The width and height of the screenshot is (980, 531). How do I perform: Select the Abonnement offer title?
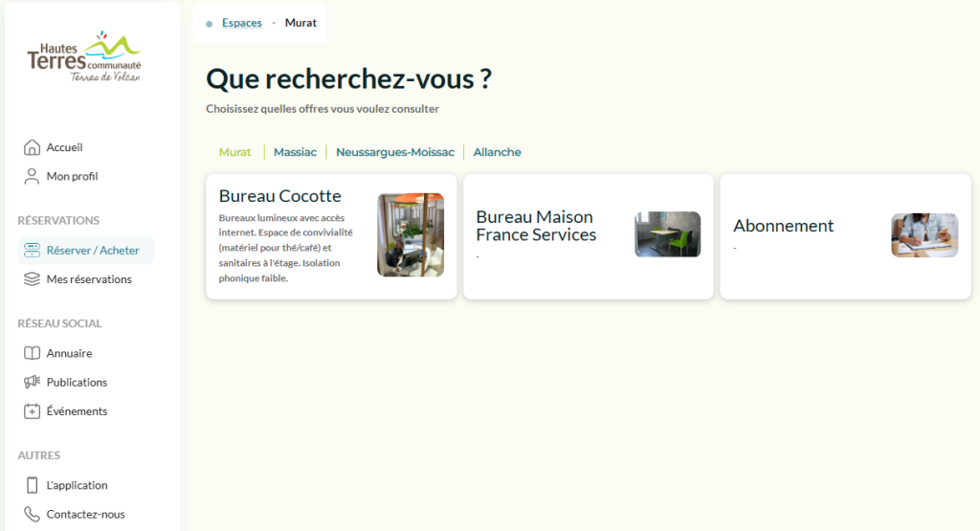click(x=783, y=226)
